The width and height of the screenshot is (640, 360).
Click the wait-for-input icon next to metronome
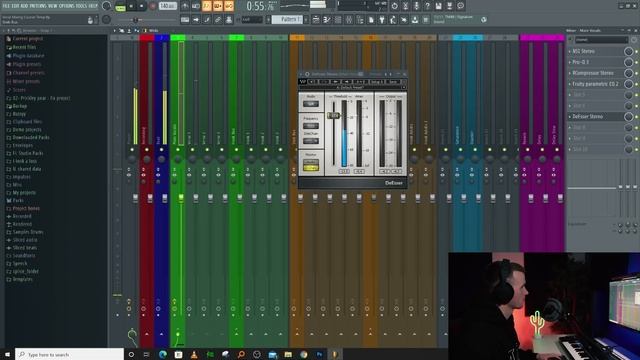click(x=196, y=6)
